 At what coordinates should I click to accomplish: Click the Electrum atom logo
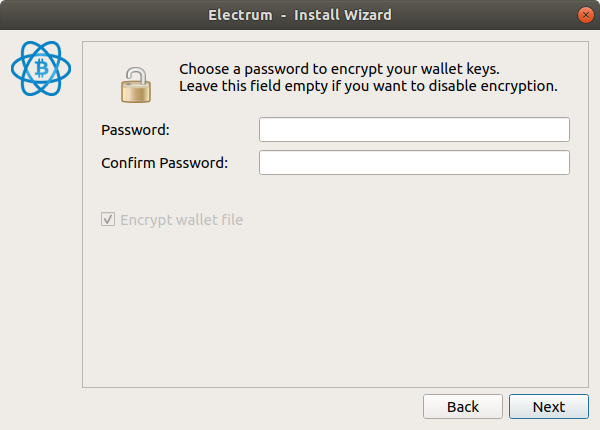[41, 68]
